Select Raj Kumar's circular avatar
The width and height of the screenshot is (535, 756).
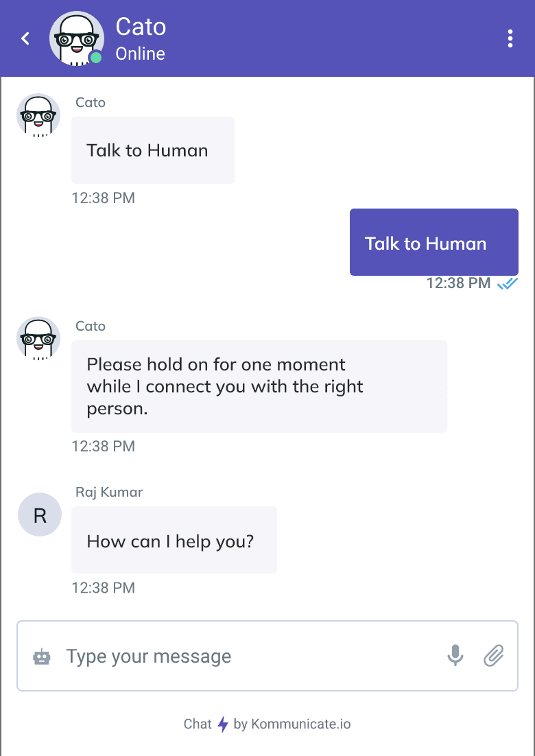[38, 515]
